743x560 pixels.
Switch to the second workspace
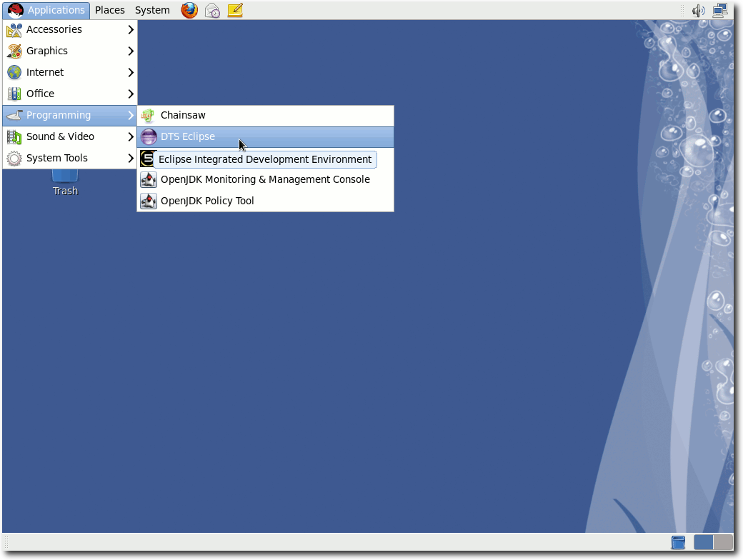tap(723, 542)
